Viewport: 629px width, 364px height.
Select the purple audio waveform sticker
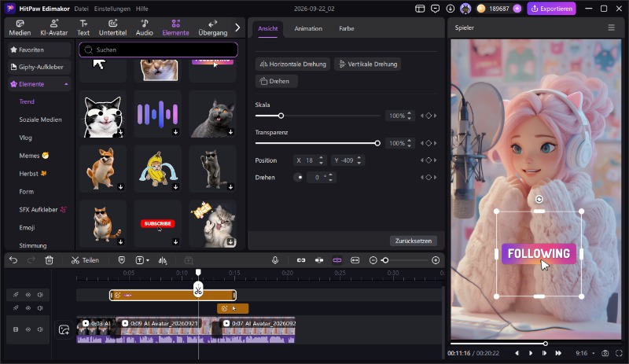(x=158, y=114)
